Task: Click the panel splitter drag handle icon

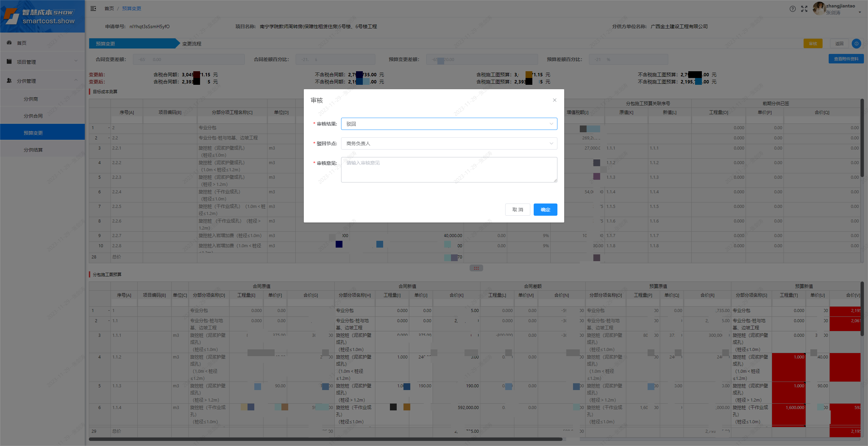Action: click(476, 268)
